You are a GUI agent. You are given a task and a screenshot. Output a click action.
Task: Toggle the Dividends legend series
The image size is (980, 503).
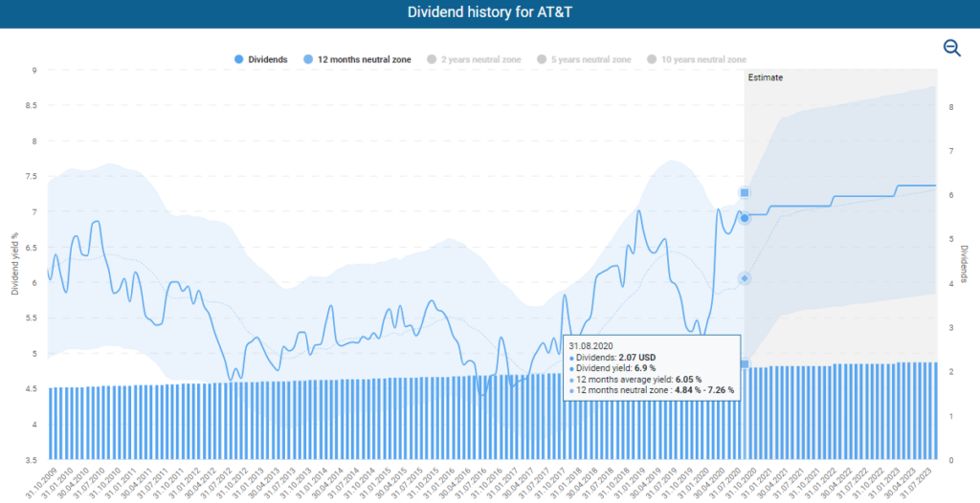click(260, 59)
